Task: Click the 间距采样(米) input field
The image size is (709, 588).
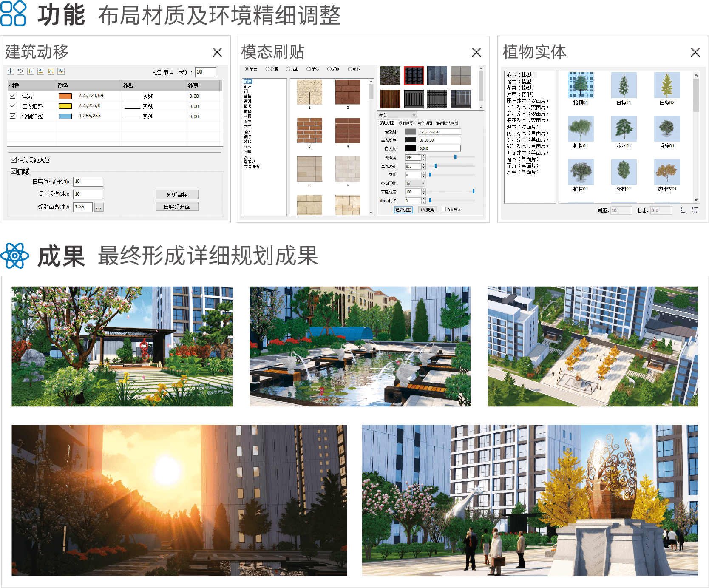Action: 88,194
